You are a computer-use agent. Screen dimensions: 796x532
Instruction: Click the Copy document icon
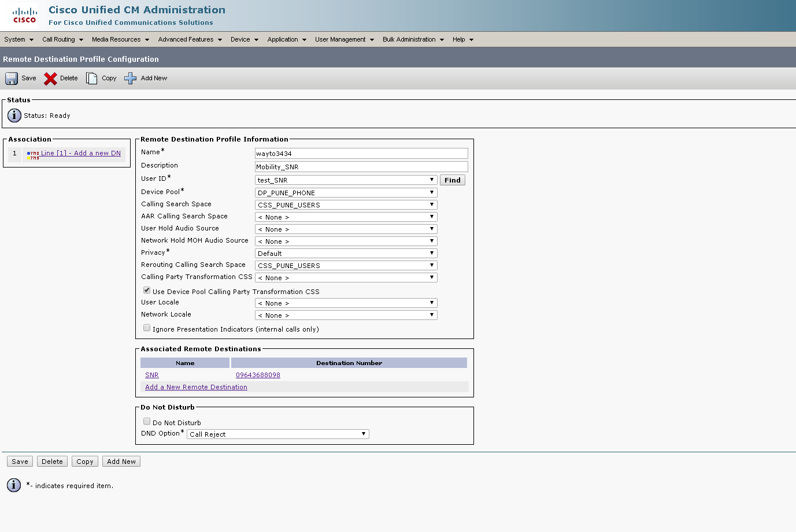(x=92, y=79)
